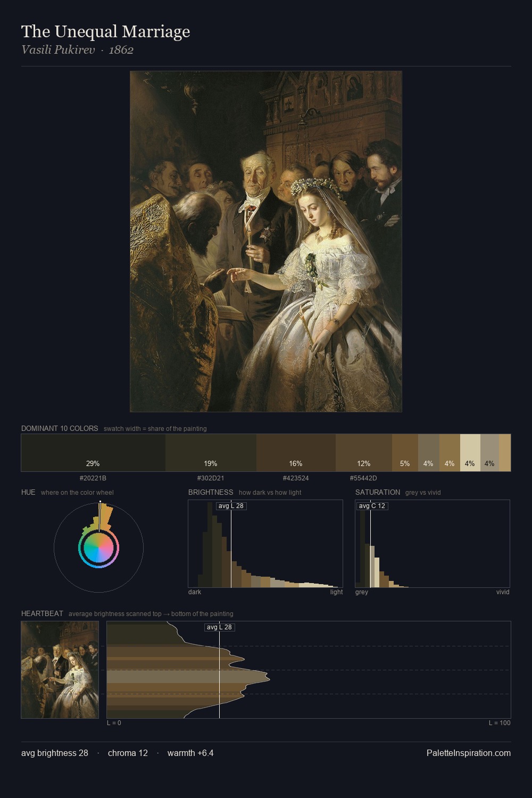Click 'swatch width = share of the painting' caption

click(x=155, y=429)
